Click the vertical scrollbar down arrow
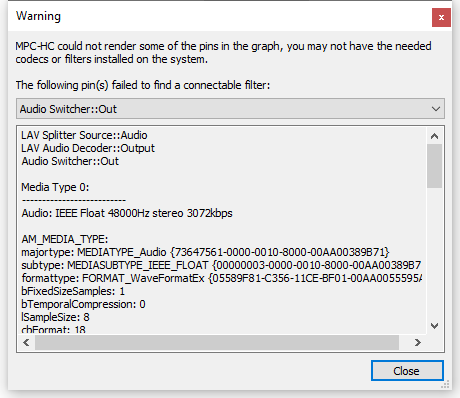The width and height of the screenshot is (460, 398). [434, 326]
